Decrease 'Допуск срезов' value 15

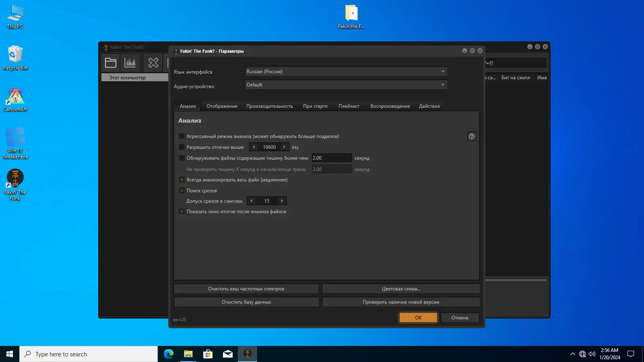click(x=251, y=201)
